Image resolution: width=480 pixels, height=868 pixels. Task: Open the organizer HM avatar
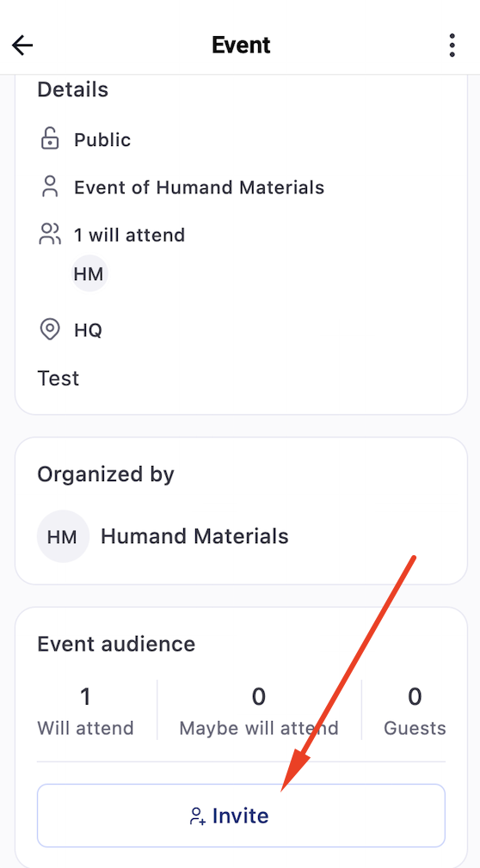point(63,536)
